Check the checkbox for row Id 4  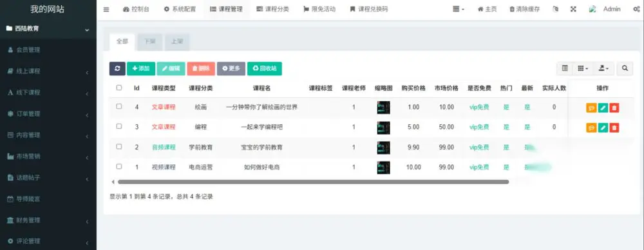pyautogui.click(x=119, y=106)
